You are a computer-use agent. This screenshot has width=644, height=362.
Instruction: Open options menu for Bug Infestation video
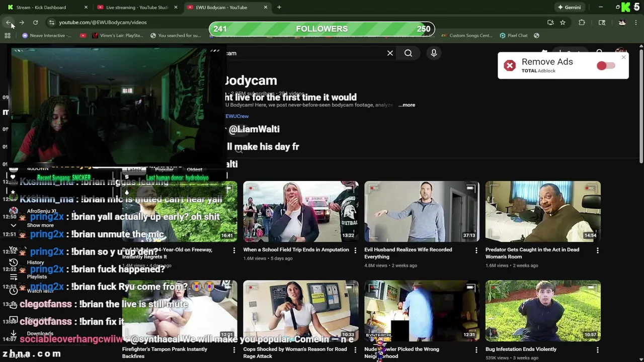(598, 350)
